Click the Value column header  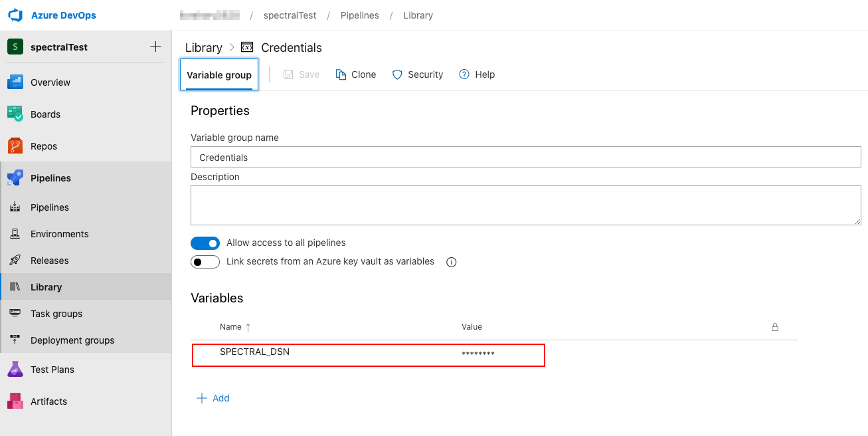click(x=472, y=327)
